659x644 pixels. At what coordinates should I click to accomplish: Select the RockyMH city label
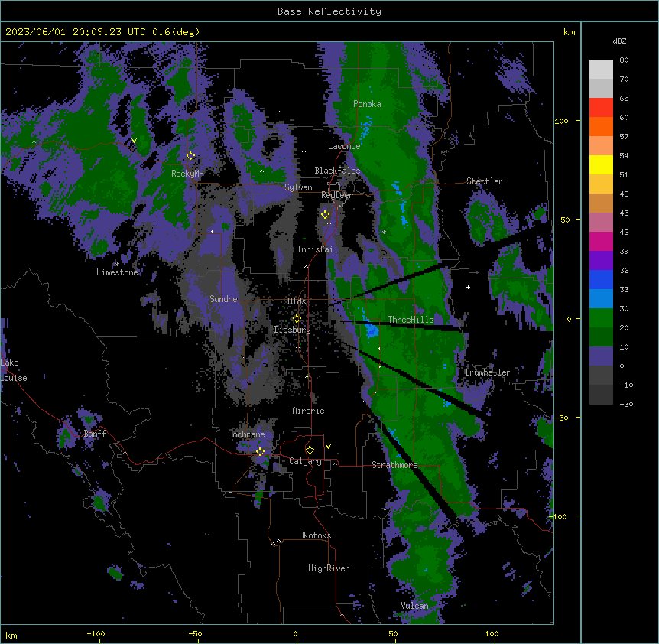point(187,174)
